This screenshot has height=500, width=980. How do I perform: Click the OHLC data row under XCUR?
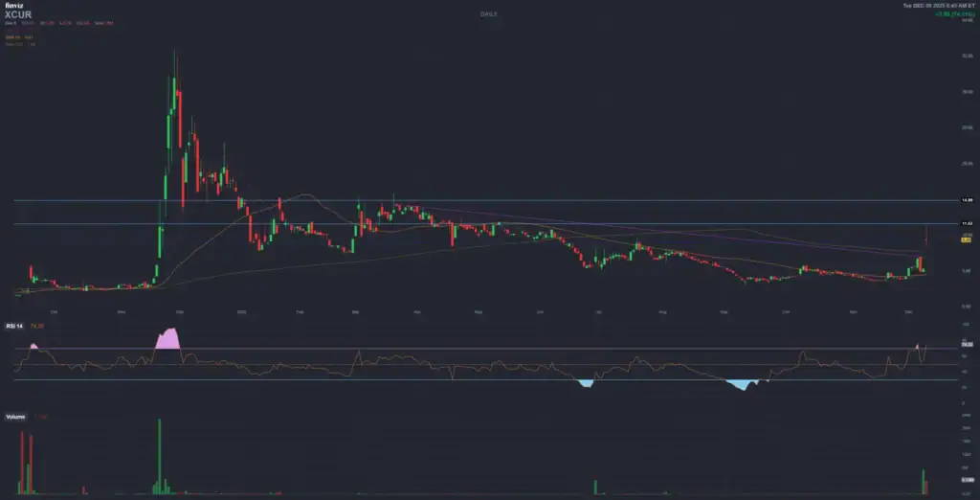tap(57, 23)
